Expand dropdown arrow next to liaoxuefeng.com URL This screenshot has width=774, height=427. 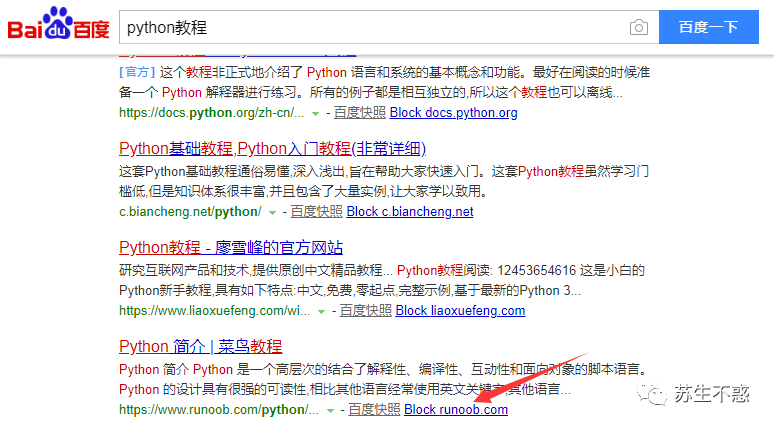coord(321,312)
